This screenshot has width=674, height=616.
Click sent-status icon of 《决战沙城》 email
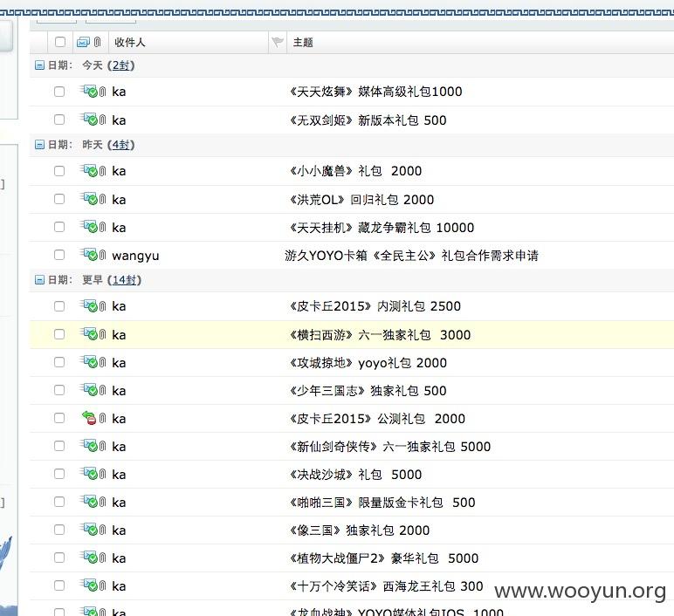pyautogui.click(x=90, y=474)
